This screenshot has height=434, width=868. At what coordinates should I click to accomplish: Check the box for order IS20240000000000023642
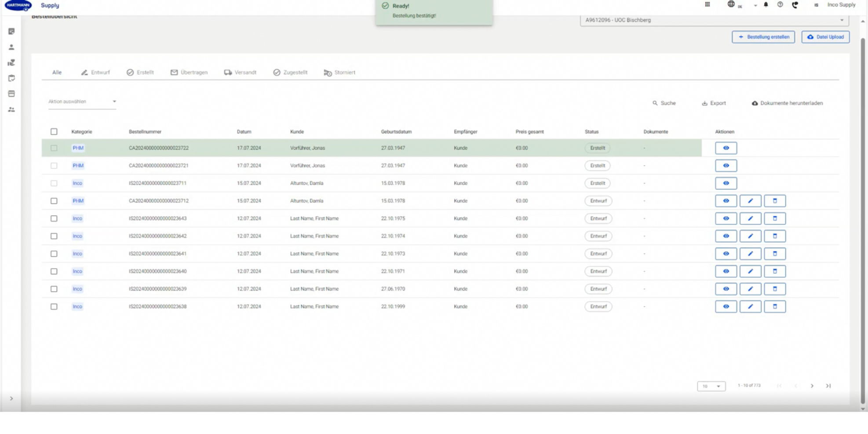coord(54,236)
